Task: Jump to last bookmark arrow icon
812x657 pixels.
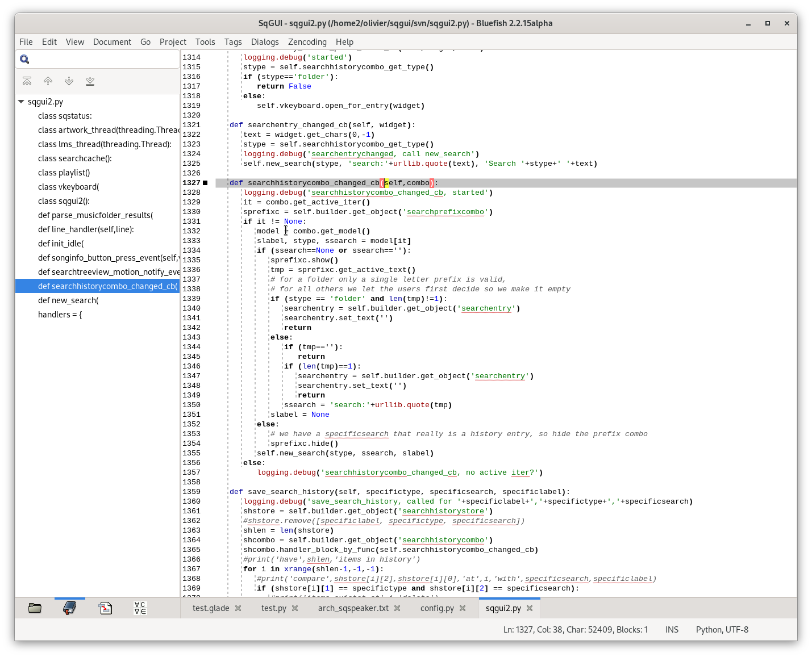Action: click(90, 81)
